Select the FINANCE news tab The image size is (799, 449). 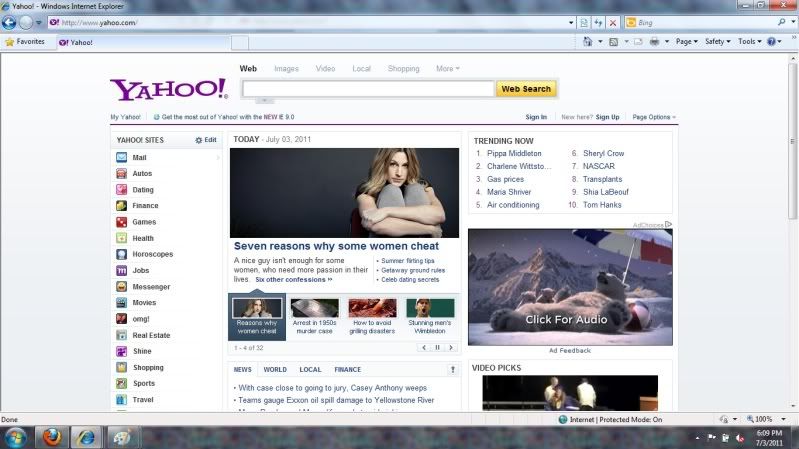point(348,369)
